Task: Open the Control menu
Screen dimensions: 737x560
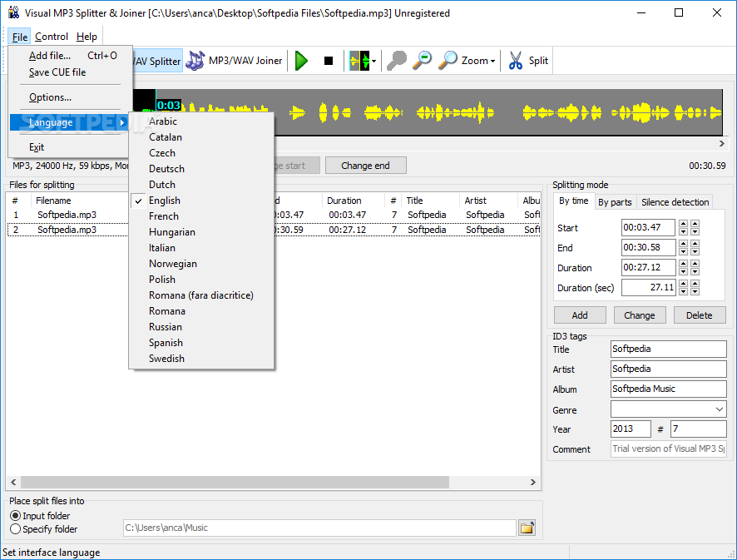Action: (x=52, y=37)
